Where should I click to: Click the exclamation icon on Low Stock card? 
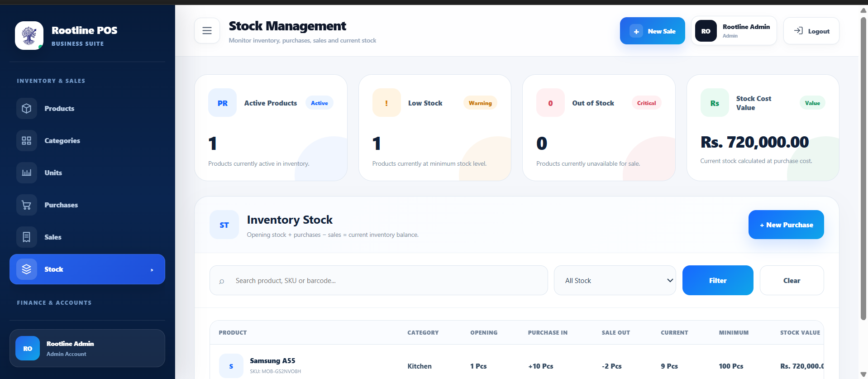386,103
